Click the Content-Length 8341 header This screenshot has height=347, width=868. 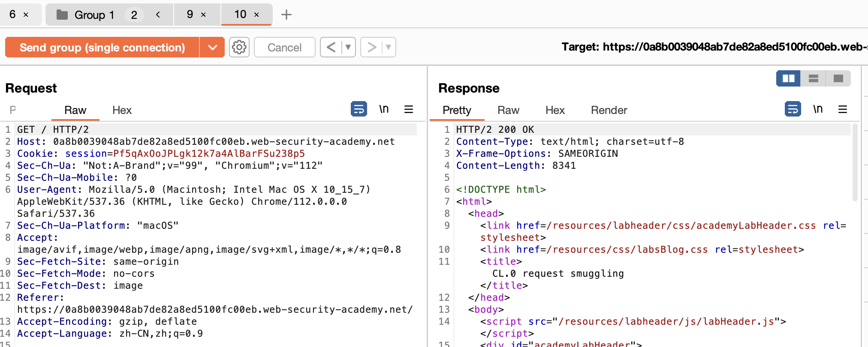coord(516,165)
